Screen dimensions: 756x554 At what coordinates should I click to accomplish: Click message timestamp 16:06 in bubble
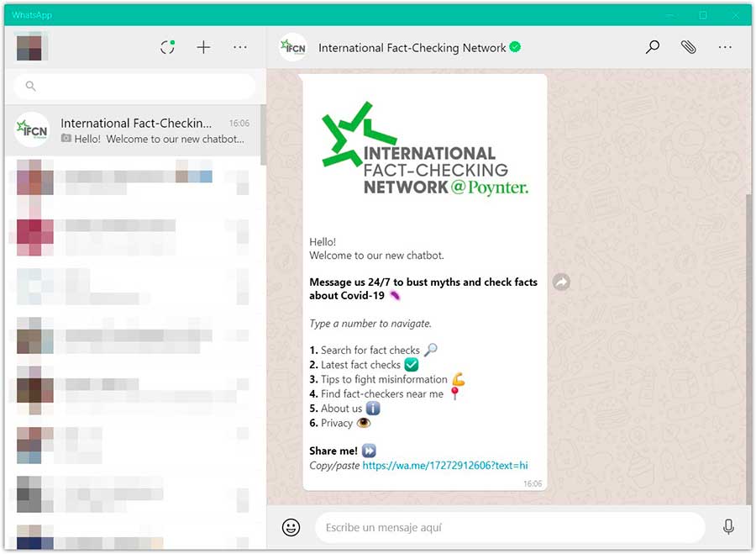[533, 483]
